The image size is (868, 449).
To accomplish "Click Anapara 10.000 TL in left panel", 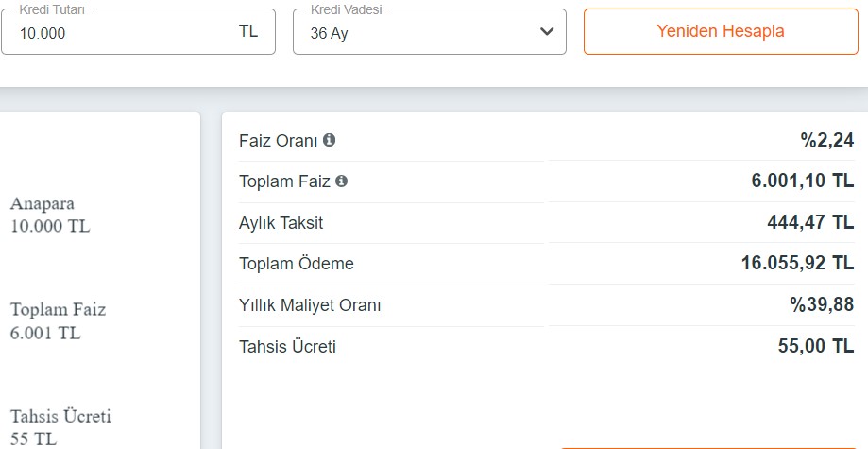I will pos(50,215).
